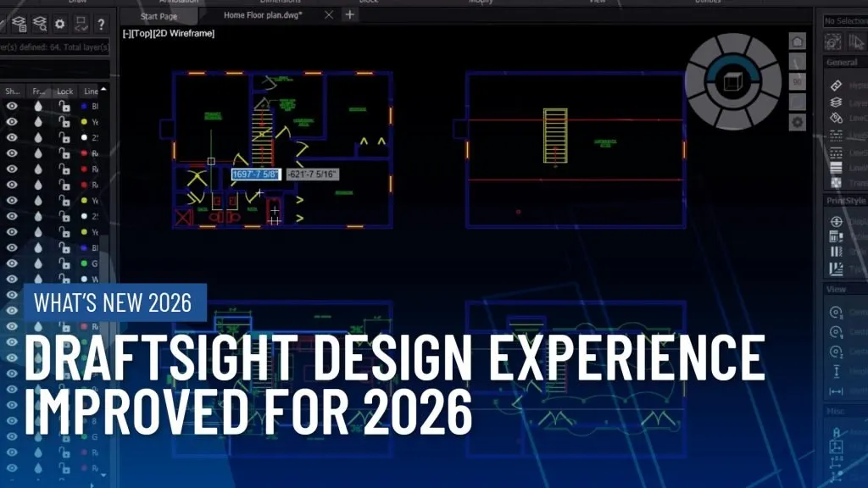Click the Green layer color swatch
The width and height of the screenshot is (868, 488).
(84, 263)
